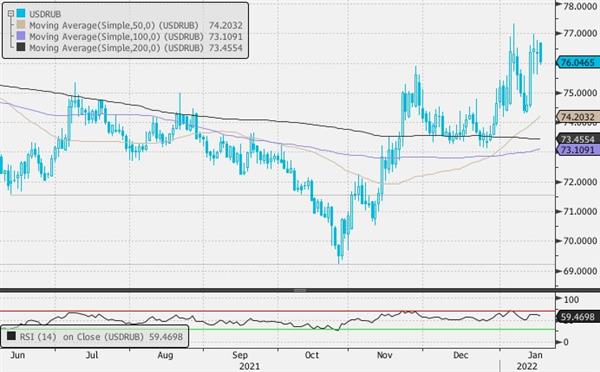Click the 75.0000 price axis label
The width and height of the screenshot is (600, 372).
pyautogui.click(x=580, y=93)
